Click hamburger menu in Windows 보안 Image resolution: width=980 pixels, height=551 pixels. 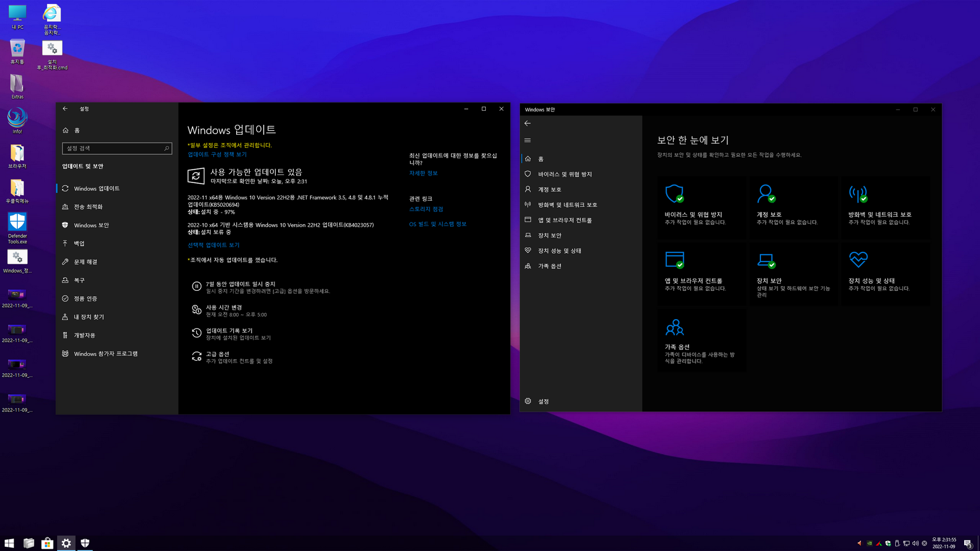point(528,140)
